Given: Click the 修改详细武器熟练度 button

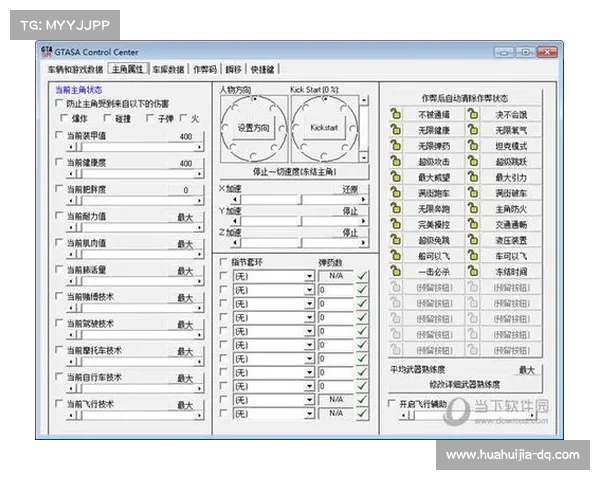Looking at the screenshot, I should [x=464, y=383].
